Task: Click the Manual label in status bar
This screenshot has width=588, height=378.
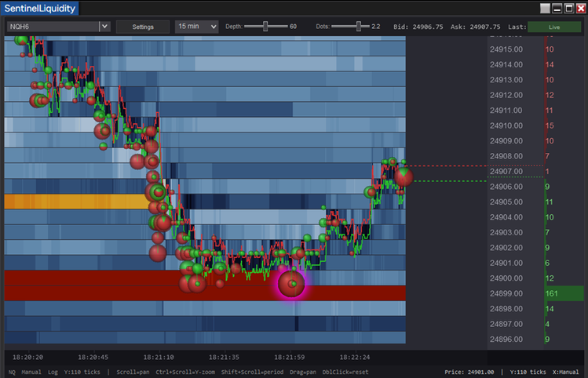Action: (x=31, y=372)
